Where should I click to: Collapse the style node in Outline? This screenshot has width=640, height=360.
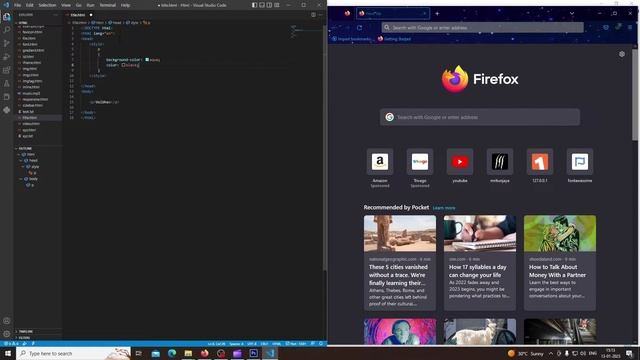[24, 167]
